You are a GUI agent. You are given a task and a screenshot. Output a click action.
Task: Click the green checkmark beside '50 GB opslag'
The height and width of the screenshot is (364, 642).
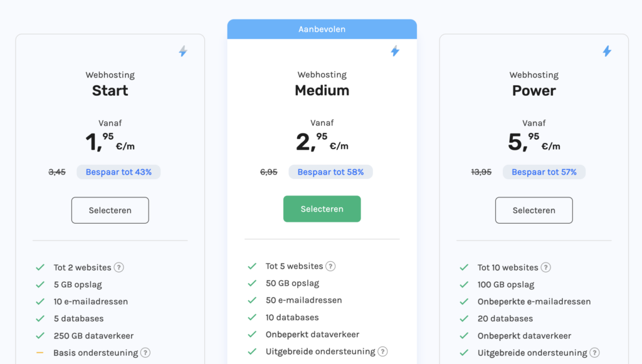[x=252, y=283]
